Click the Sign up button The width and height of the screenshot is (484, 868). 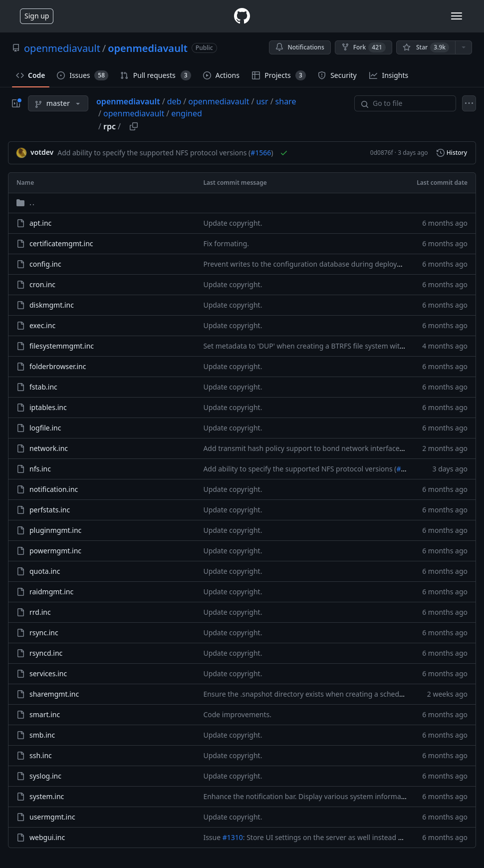(36, 16)
